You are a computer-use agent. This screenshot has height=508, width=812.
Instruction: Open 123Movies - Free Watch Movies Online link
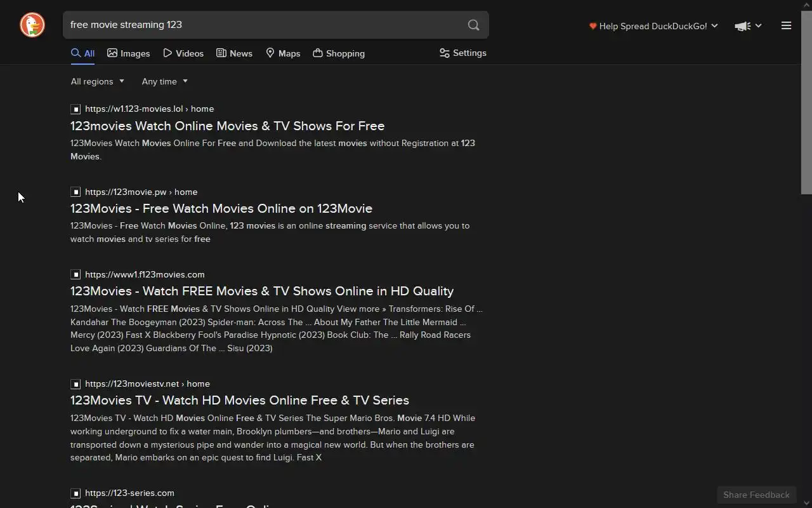point(221,208)
